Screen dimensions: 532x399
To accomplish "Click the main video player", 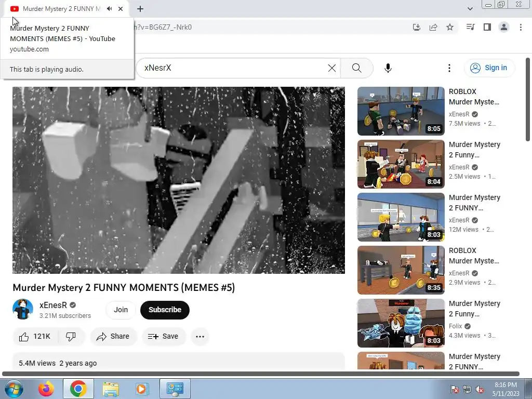I will [x=179, y=180].
